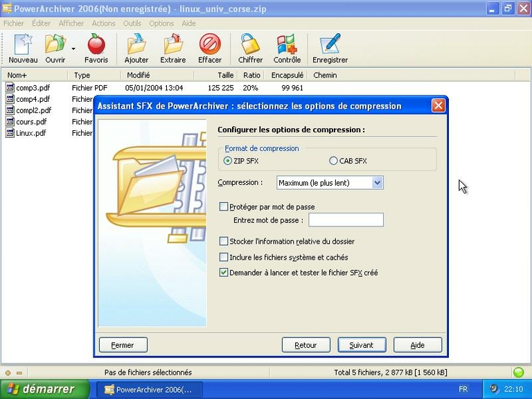Open the Actions menu
The image size is (532, 399).
(103, 24)
